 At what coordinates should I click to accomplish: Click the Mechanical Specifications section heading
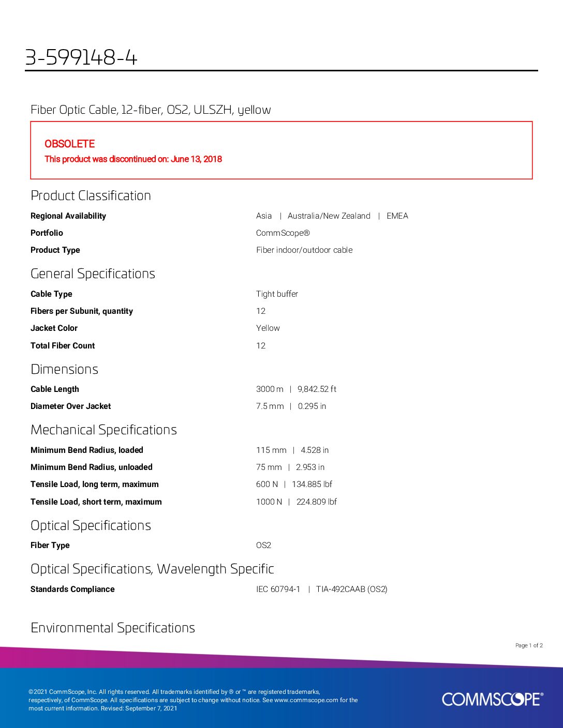coord(103,430)
